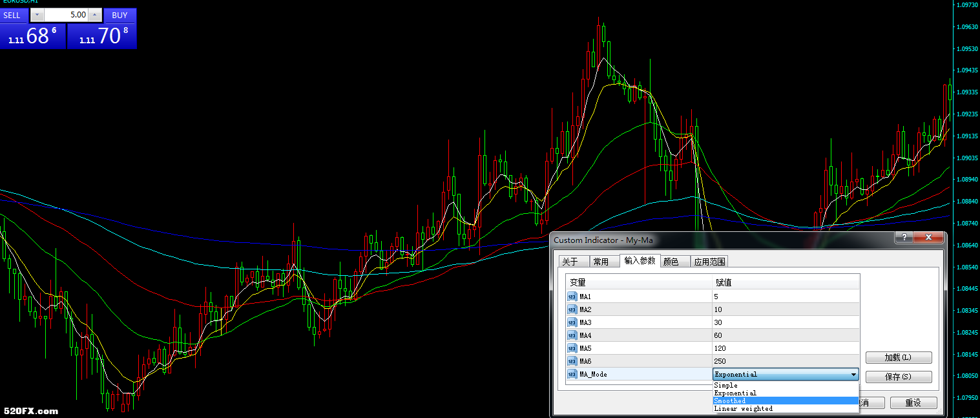Click the 1.07950 price scale label

[x=966, y=397]
